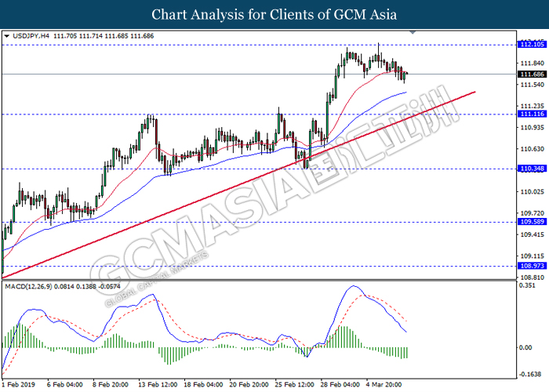Click the OHLC values 111.705 111.714 111.685 111.686
The height and width of the screenshot is (392, 549).
pos(104,36)
